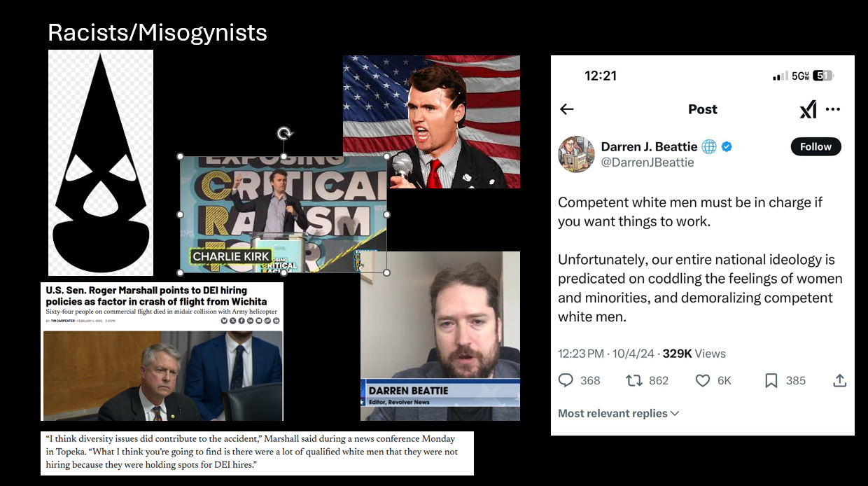Click the top-right corner handle of selected image
This screenshot has width=868, height=486.
(387, 156)
